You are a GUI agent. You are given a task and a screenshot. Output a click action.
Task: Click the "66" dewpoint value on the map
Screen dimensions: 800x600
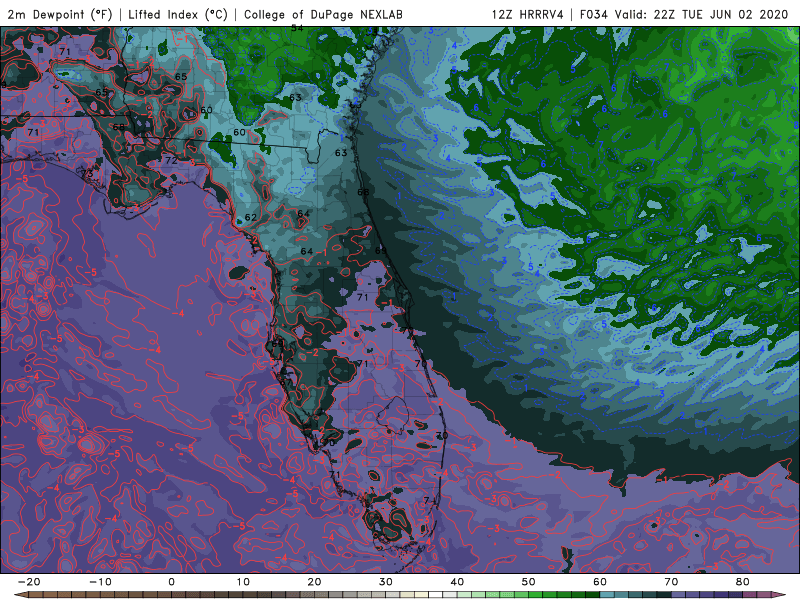(363, 192)
